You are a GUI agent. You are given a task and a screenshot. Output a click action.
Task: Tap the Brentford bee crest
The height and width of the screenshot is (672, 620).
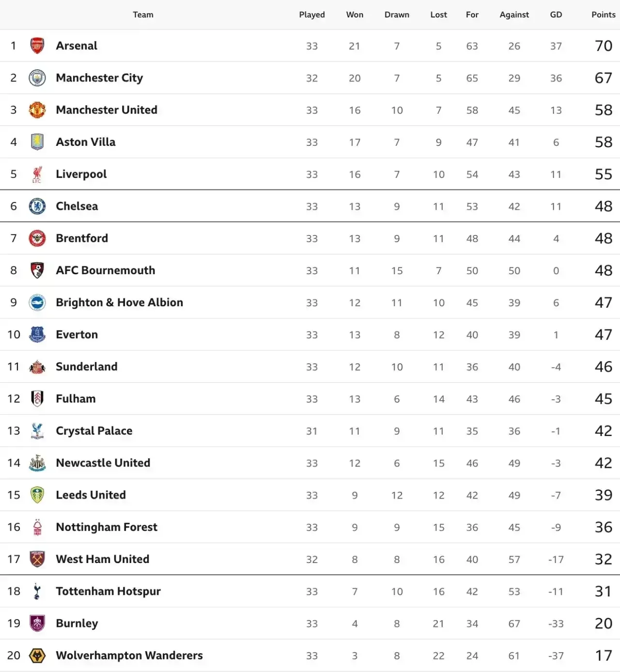(37, 238)
